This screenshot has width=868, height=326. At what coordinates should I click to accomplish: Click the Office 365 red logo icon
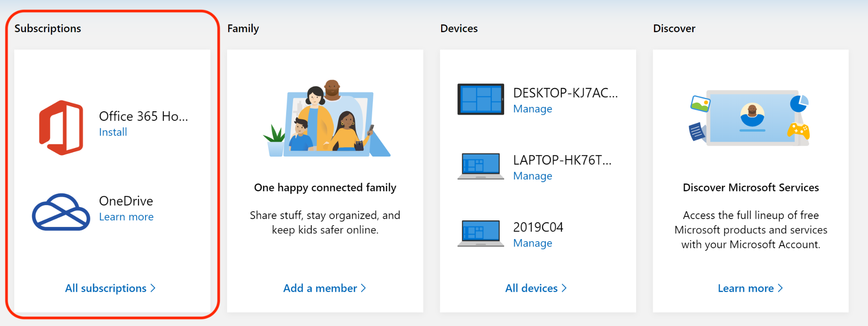click(x=61, y=128)
